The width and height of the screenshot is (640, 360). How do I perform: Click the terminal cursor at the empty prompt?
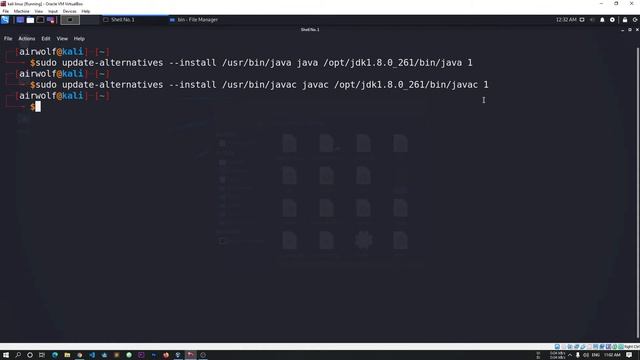pyautogui.click(x=38, y=107)
